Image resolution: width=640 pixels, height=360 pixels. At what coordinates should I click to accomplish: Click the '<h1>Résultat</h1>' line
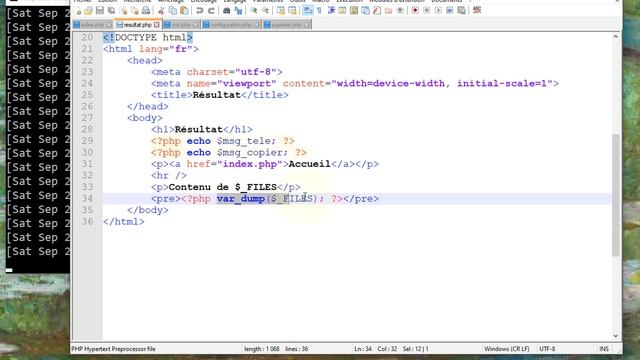(x=202, y=130)
